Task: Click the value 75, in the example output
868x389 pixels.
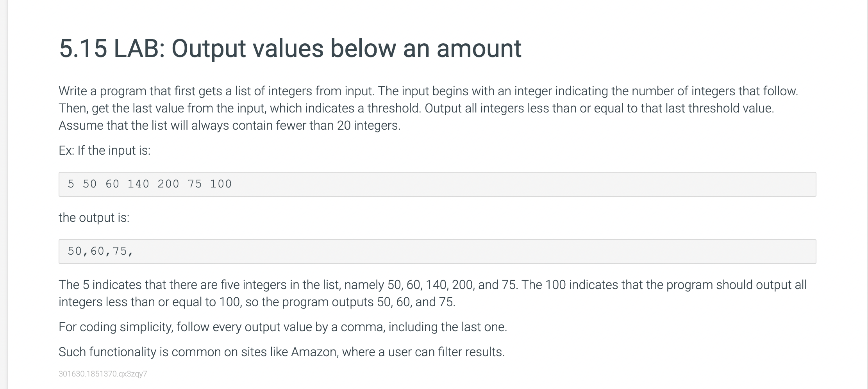Action: pos(123,251)
